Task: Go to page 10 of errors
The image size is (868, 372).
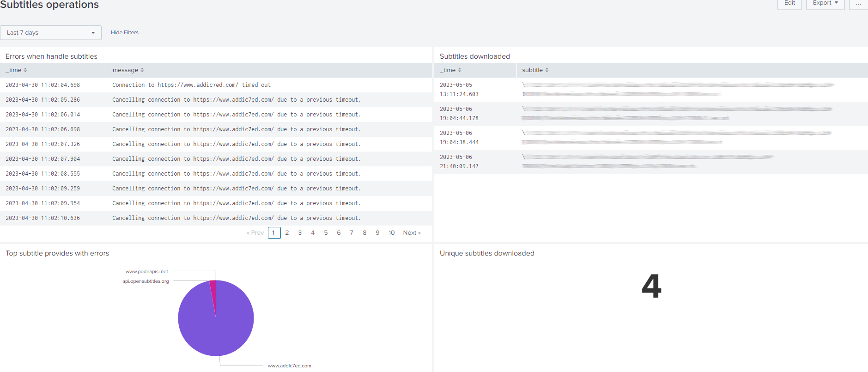Action: (x=391, y=233)
